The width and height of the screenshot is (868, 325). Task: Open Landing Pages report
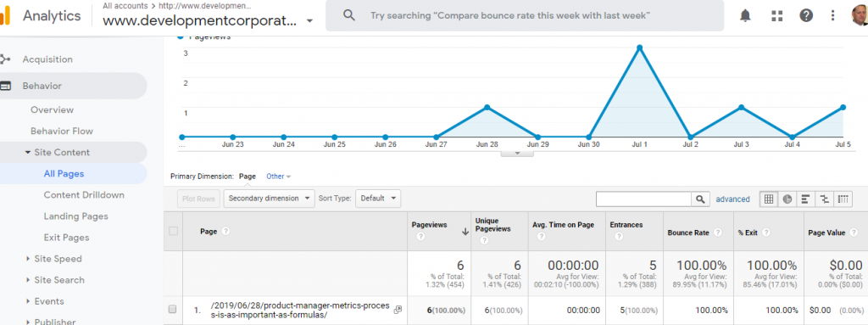(75, 216)
